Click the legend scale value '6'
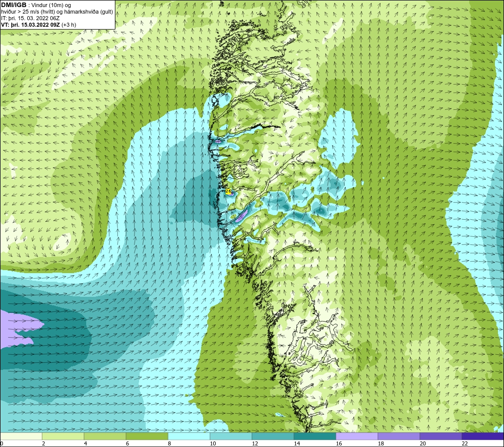 (x=128, y=443)
